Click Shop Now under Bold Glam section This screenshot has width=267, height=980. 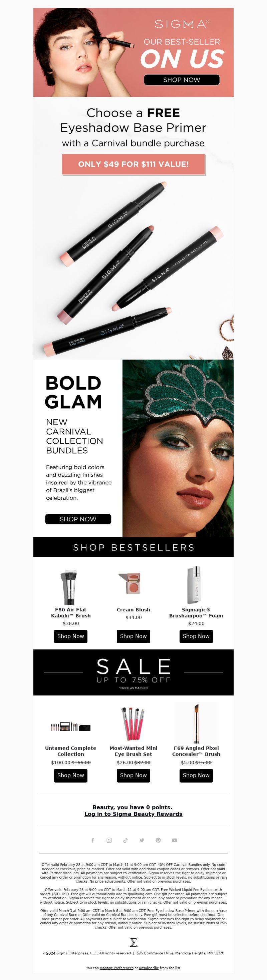point(78,519)
